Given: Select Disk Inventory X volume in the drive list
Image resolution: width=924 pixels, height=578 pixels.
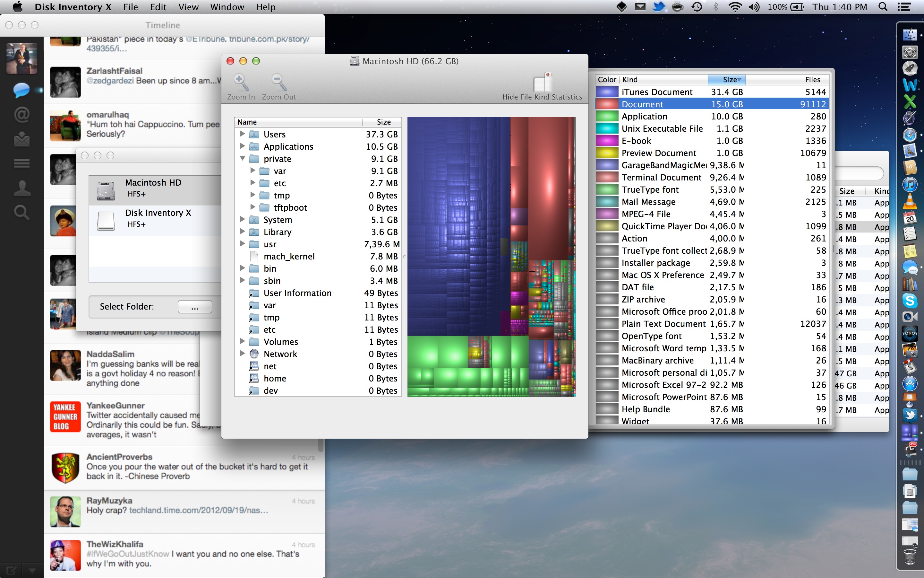Looking at the screenshot, I should [155, 221].
